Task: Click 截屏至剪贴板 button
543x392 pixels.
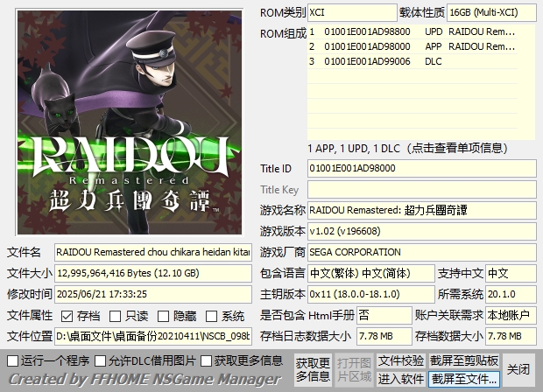Action: point(464,360)
